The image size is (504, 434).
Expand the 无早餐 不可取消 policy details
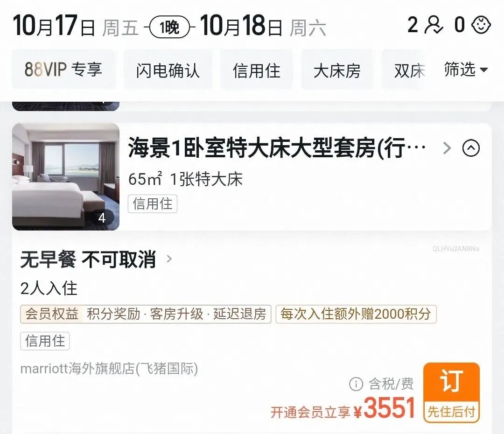(x=97, y=259)
